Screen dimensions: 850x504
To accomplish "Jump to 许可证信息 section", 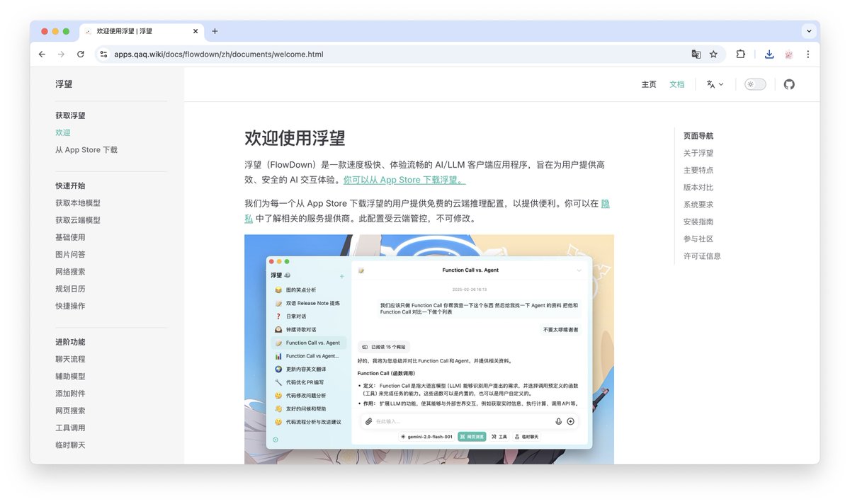I will coord(702,256).
